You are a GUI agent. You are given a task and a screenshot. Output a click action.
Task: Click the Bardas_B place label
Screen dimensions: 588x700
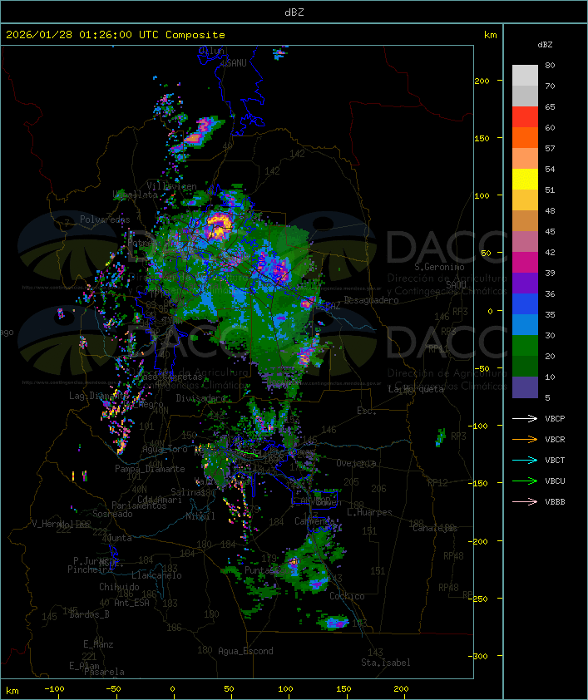(89, 614)
